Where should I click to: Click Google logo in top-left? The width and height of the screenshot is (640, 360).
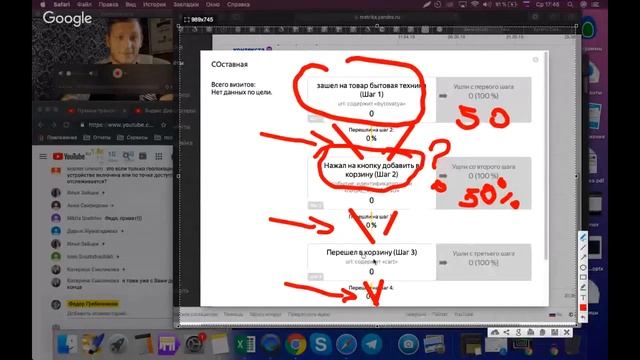[67, 18]
